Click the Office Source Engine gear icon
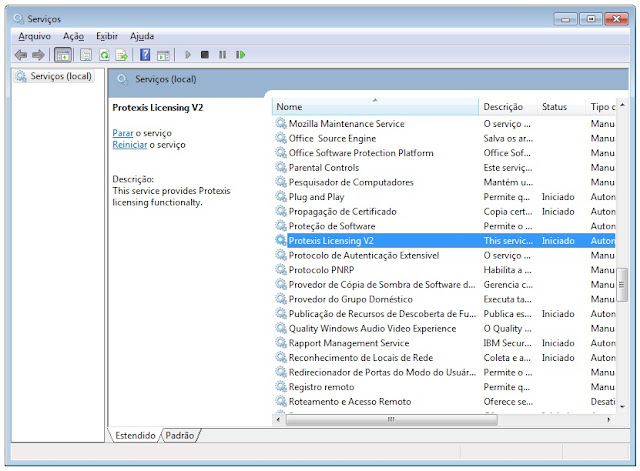This screenshot has width=640, height=471. click(x=281, y=138)
